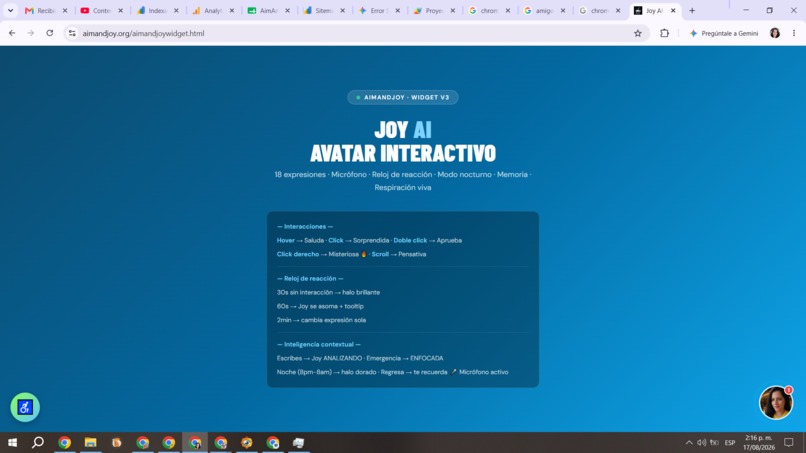Click the Scroll label in interactions
The image size is (806, 453).
point(380,254)
